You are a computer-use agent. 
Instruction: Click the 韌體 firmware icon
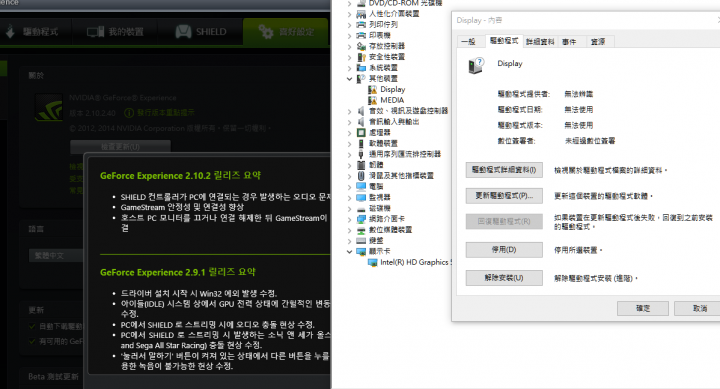[x=361, y=165]
